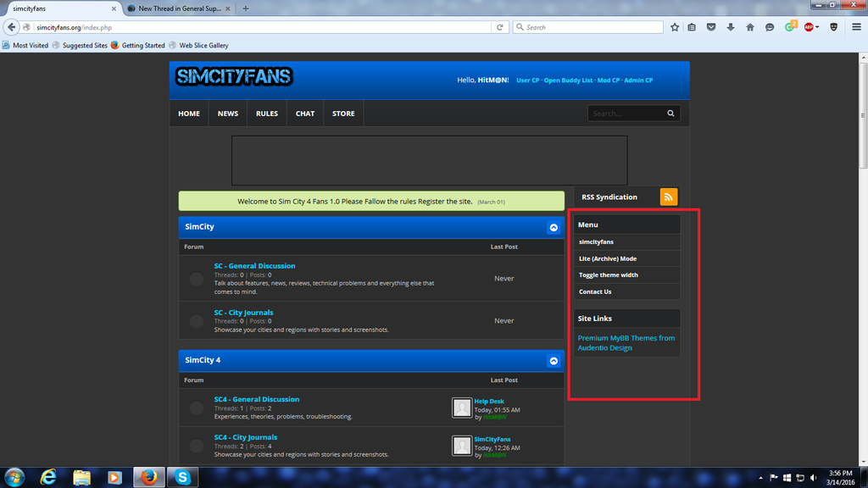Click the Pocket save icon
Image resolution: width=868 pixels, height=488 pixels.
coord(711,27)
